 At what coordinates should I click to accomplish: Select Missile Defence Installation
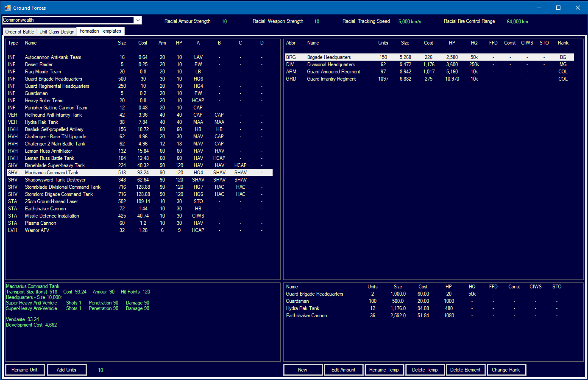pyautogui.click(x=140, y=216)
